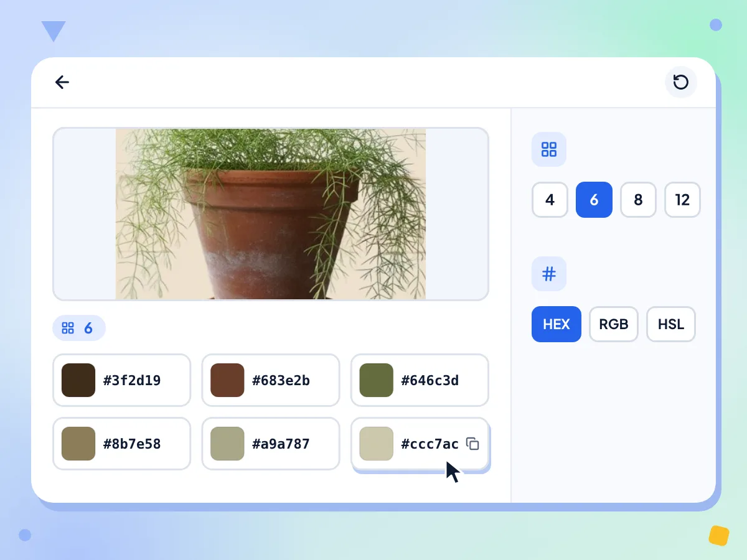This screenshot has width=747, height=560.
Task: Copy the #ccc7ac color code icon
Action: 473,444
